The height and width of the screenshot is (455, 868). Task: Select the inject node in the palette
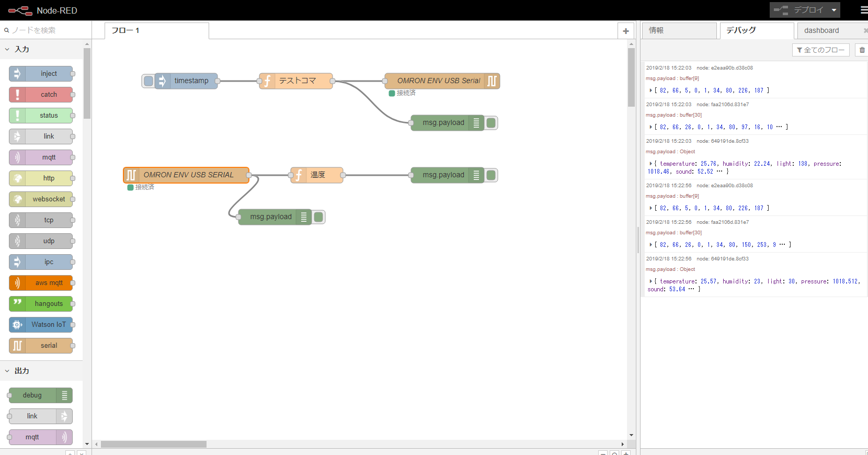pos(41,74)
